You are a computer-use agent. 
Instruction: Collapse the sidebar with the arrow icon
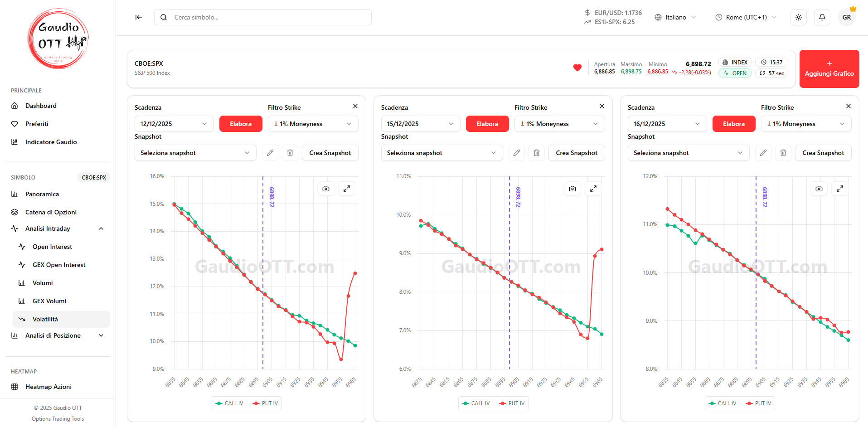coord(139,17)
